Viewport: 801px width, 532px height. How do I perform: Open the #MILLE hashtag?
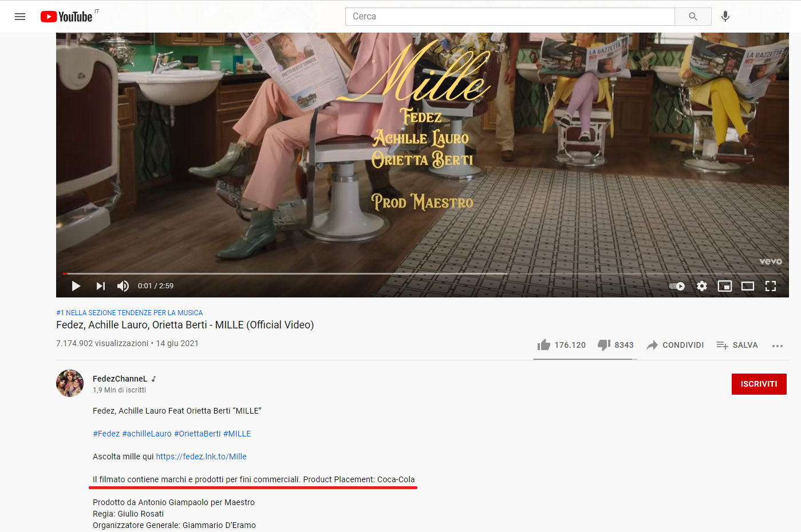click(237, 434)
